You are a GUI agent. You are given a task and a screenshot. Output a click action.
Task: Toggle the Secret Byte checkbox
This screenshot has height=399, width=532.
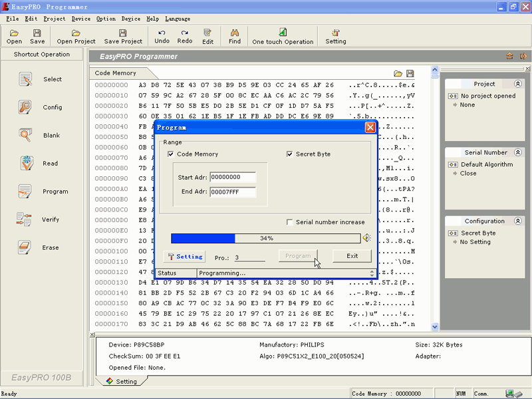[290, 154]
